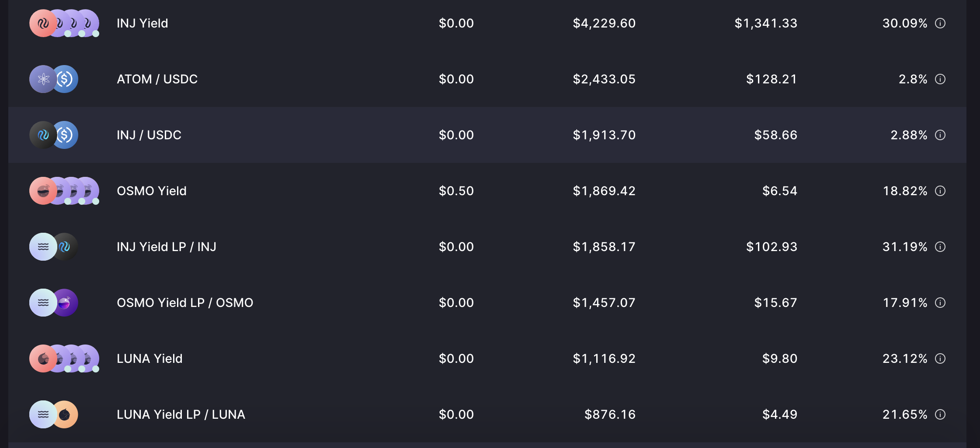Click the INJ Yield token icon stack

pos(64,23)
